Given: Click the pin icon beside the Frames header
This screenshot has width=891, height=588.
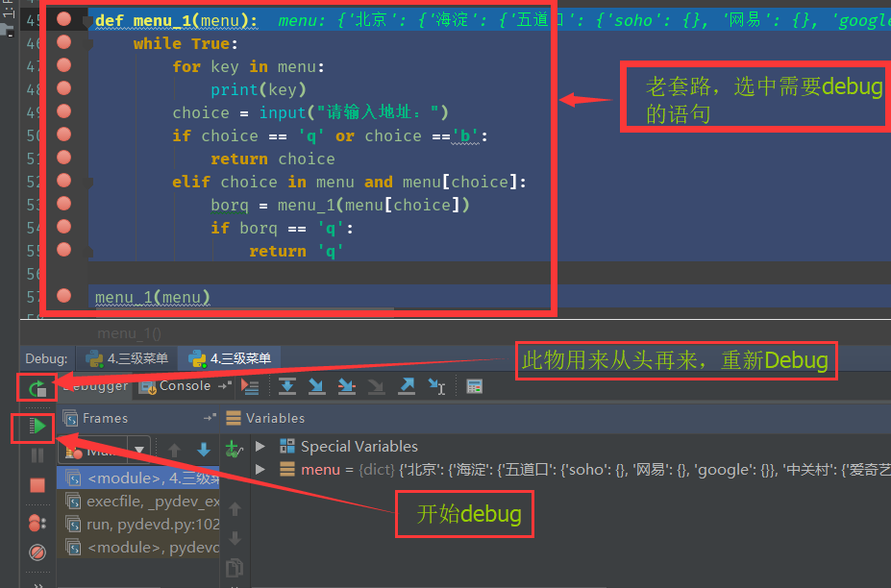Looking at the screenshot, I should 210,418.
